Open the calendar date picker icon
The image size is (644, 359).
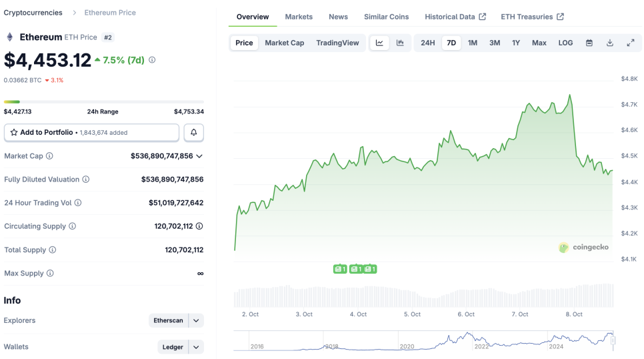(589, 43)
